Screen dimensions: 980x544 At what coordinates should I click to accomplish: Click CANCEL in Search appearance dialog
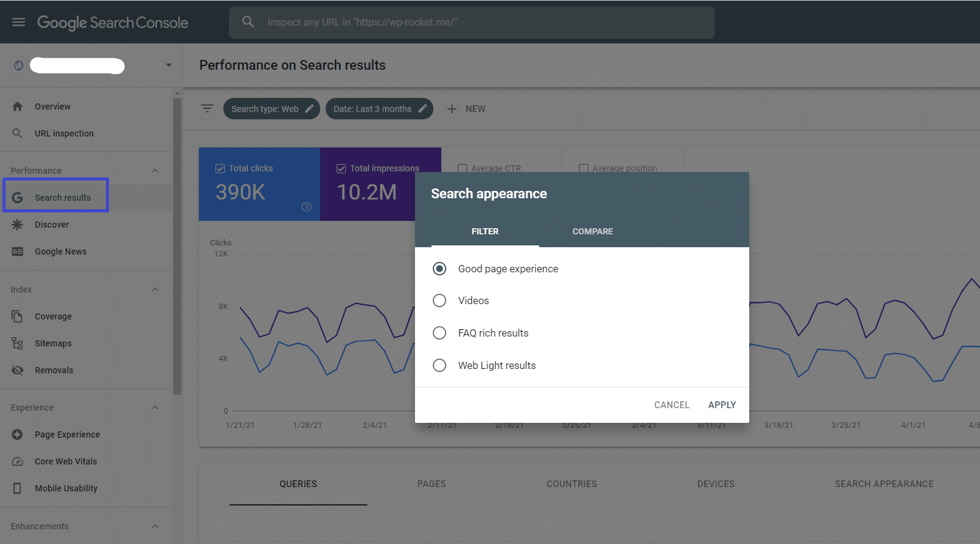[x=671, y=405]
